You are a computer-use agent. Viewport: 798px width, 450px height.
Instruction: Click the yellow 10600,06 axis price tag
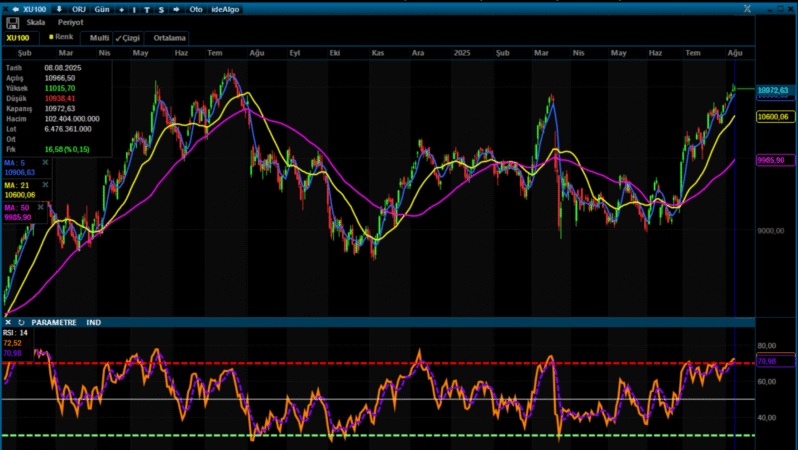click(775, 117)
